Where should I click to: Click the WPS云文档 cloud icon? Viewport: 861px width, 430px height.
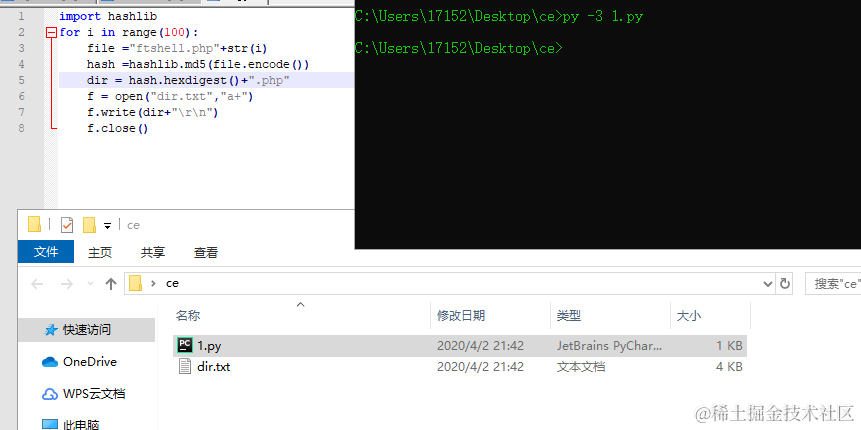coord(50,394)
